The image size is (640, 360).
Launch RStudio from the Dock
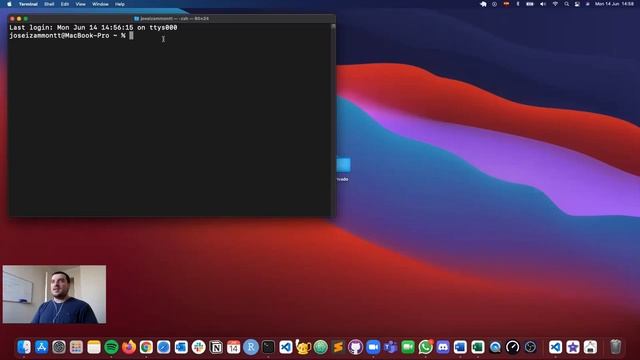coord(251,347)
